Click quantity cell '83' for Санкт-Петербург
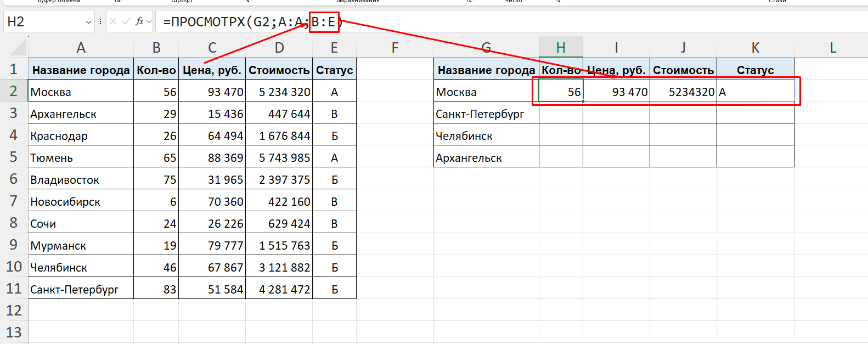The image size is (868, 344). (156, 289)
